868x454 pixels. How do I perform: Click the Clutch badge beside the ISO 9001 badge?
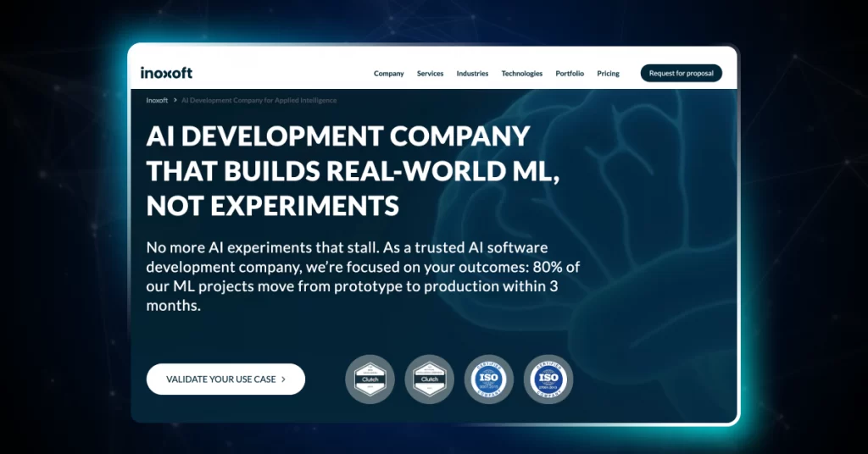click(430, 379)
